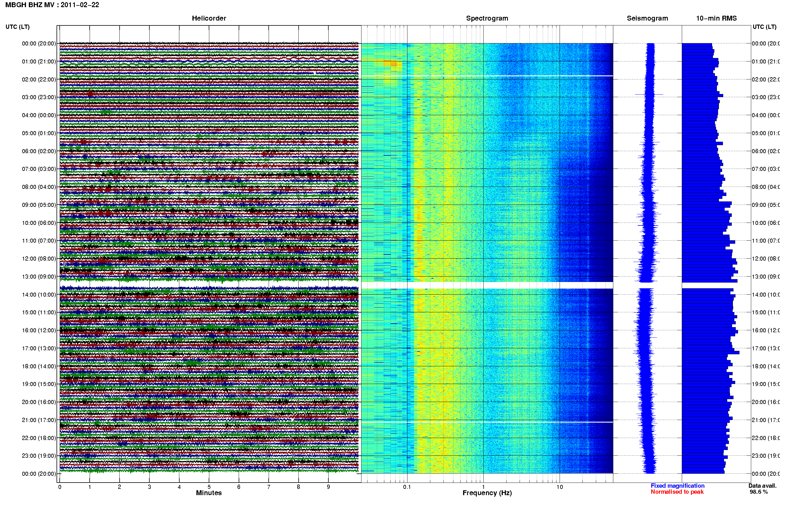Click the right-side '12:00 (08:' time label
Viewport: 812px width, 508px height.
pos(766,259)
